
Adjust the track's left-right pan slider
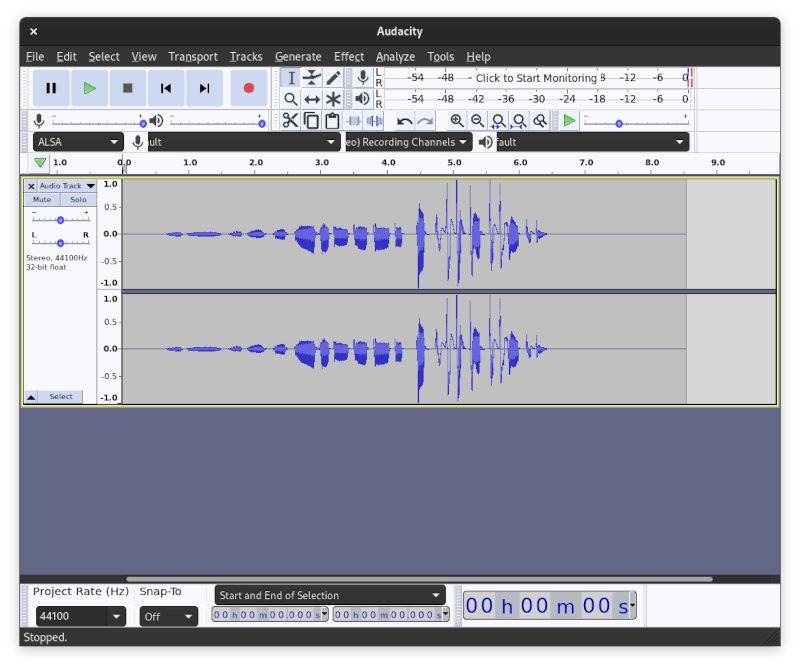pyautogui.click(x=60, y=243)
